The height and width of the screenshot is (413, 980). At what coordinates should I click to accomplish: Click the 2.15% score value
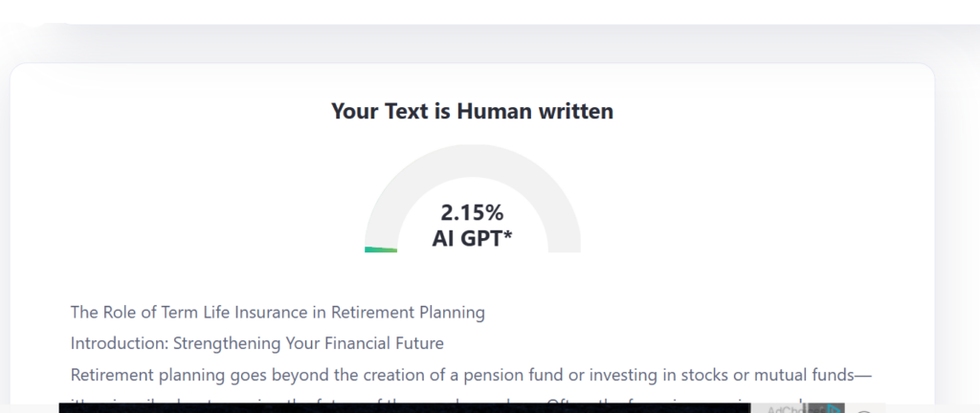472,212
